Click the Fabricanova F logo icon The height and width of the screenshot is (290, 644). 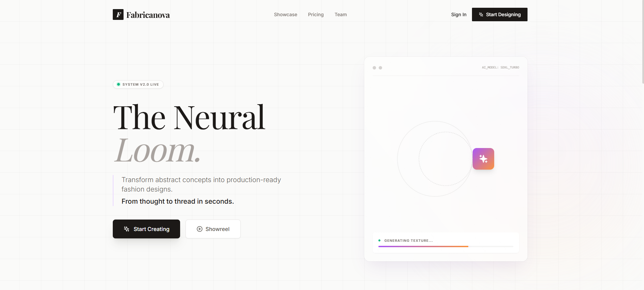pyautogui.click(x=118, y=14)
